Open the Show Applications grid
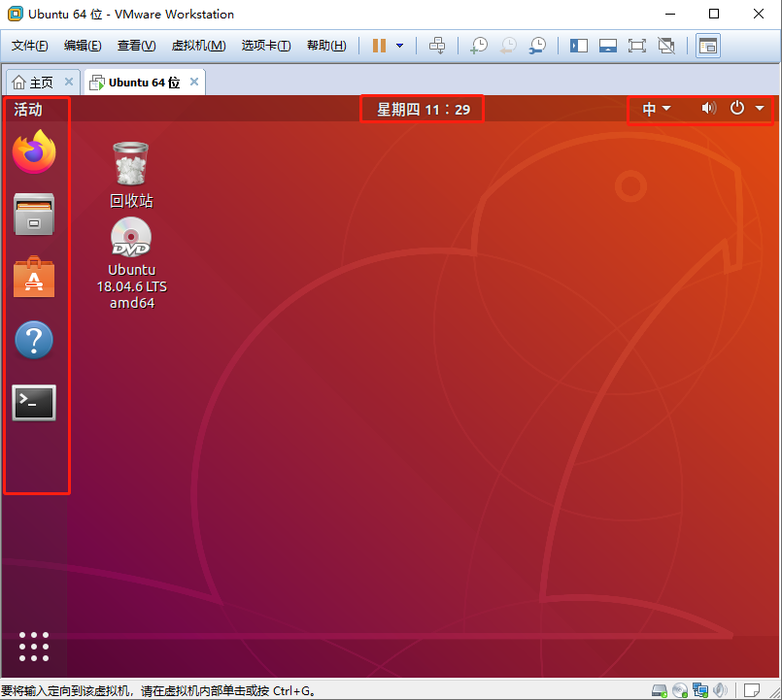782x700 pixels. point(34,646)
